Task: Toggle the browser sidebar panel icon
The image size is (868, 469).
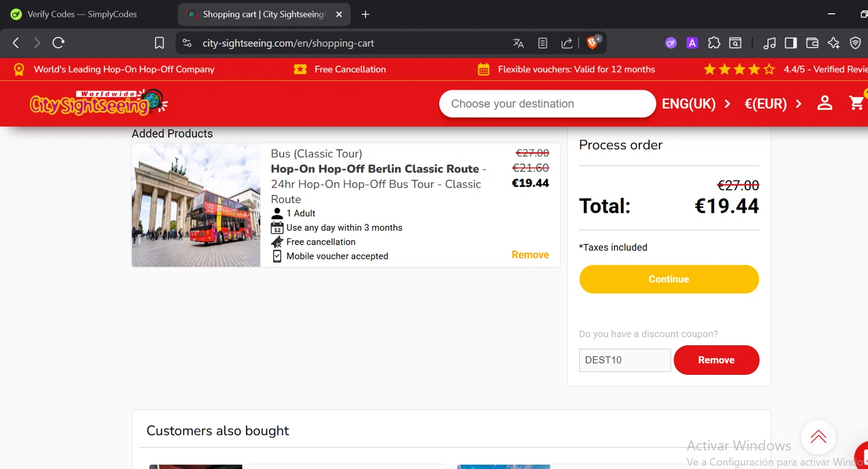Action: pyautogui.click(x=791, y=43)
